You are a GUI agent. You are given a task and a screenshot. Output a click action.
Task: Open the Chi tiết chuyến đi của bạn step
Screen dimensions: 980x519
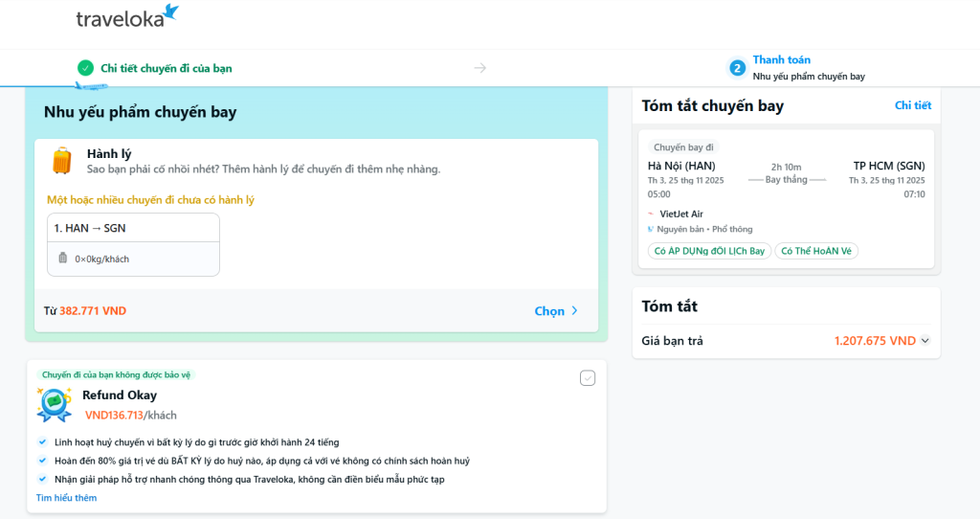166,68
